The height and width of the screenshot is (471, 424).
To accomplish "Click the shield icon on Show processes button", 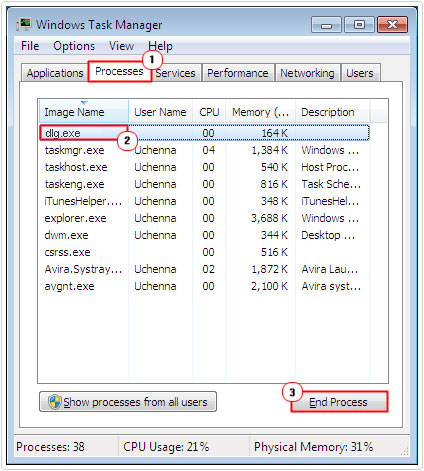I will pyautogui.click(x=54, y=402).
